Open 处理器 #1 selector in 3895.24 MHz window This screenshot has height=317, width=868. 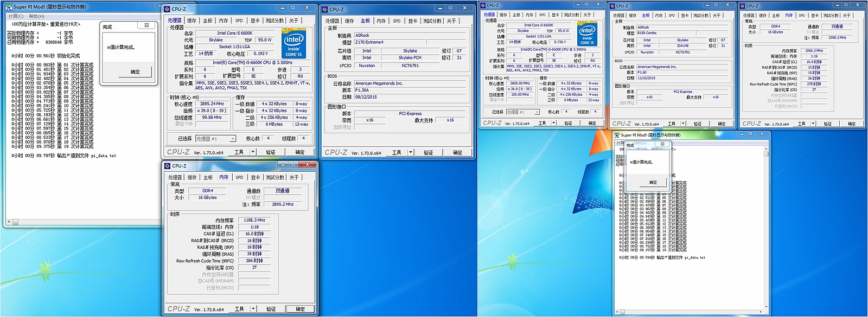[x=215, y=139]
